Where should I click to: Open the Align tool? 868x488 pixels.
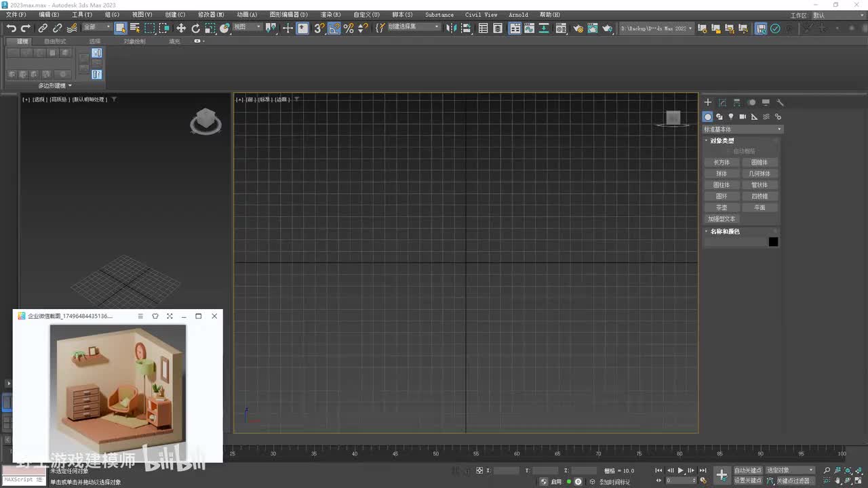(467, 28)
